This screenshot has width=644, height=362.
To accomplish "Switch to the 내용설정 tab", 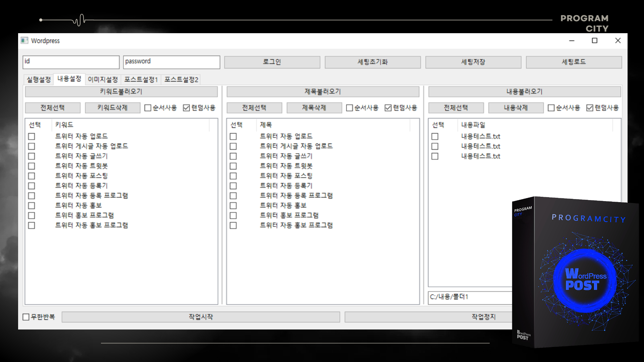I will [x=69, y=79].
